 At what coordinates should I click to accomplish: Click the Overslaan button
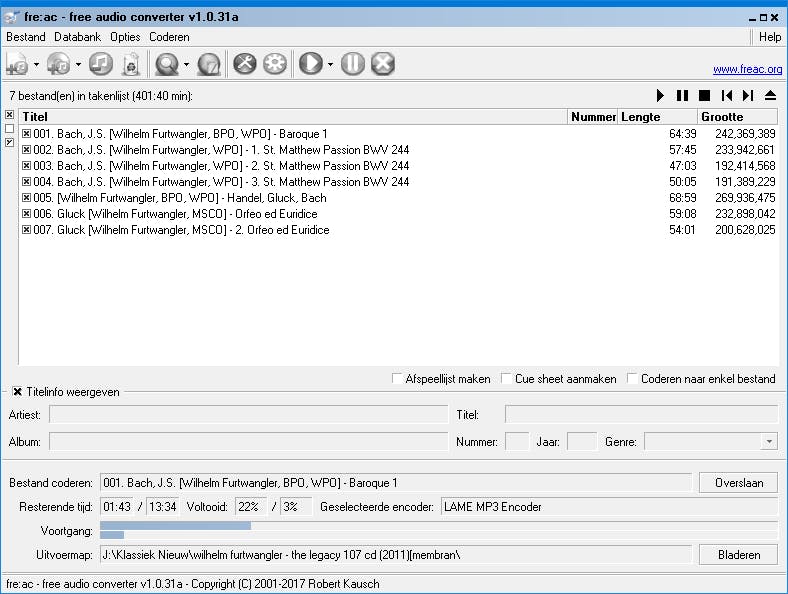click(738, 483)
